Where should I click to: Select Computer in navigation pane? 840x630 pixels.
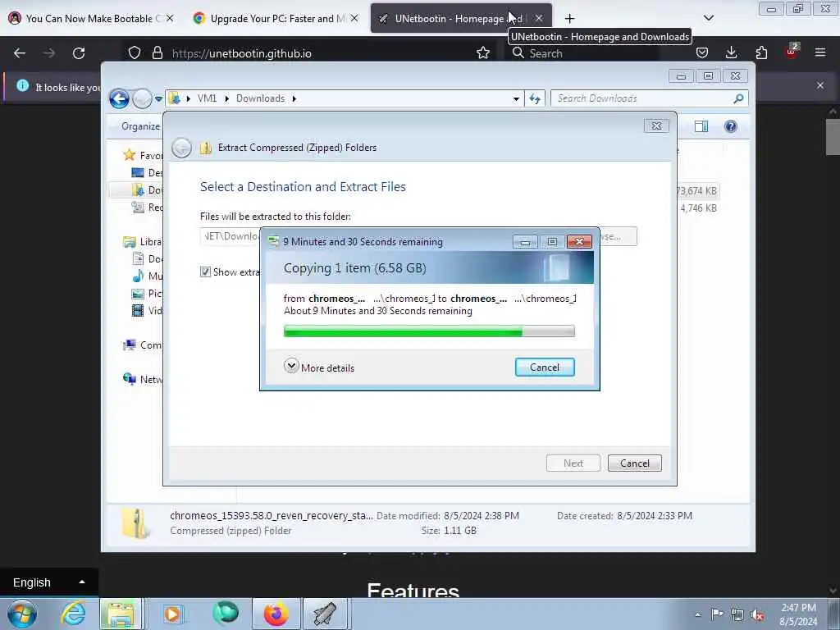(143, 345)
